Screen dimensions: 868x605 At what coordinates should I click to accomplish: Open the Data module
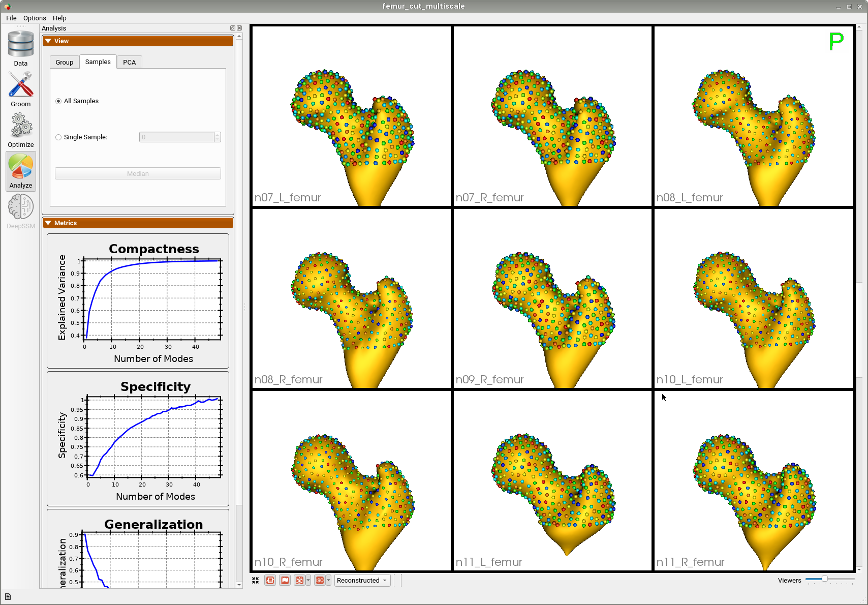click(x=21, y=49)
